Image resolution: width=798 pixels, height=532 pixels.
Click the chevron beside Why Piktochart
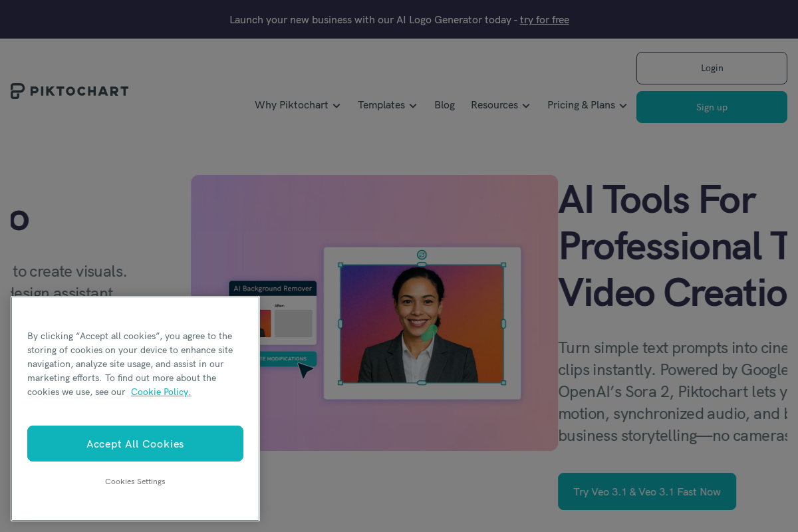337,105
